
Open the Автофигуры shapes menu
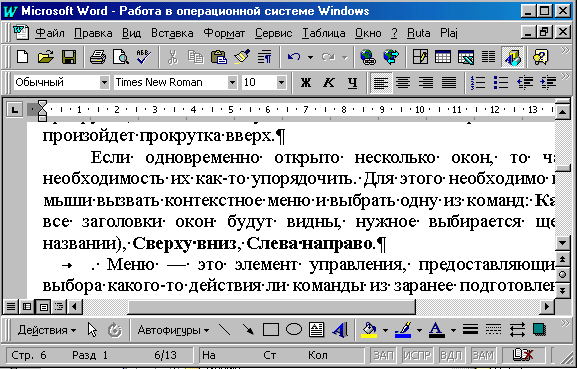173,330
